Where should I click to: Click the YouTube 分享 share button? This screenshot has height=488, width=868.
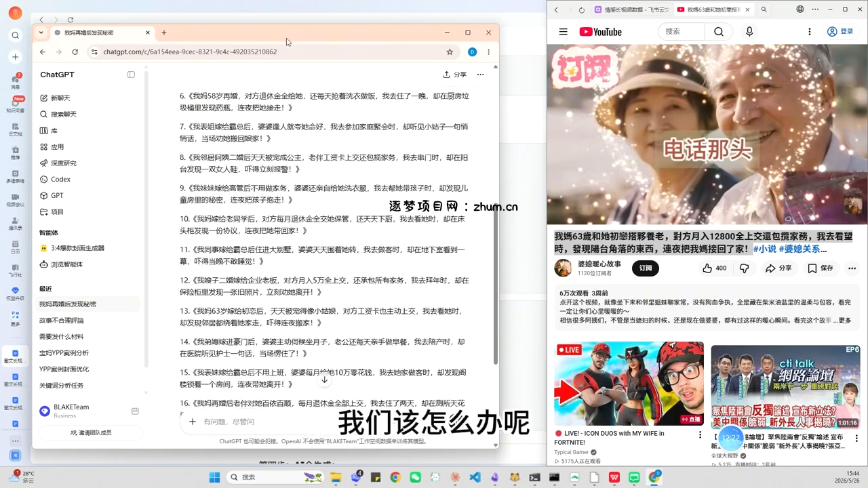(x=778, y=268)
